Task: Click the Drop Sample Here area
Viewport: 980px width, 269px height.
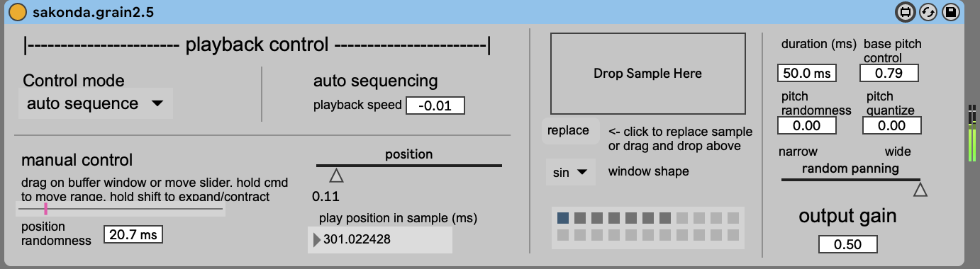Action: [648, 73]
